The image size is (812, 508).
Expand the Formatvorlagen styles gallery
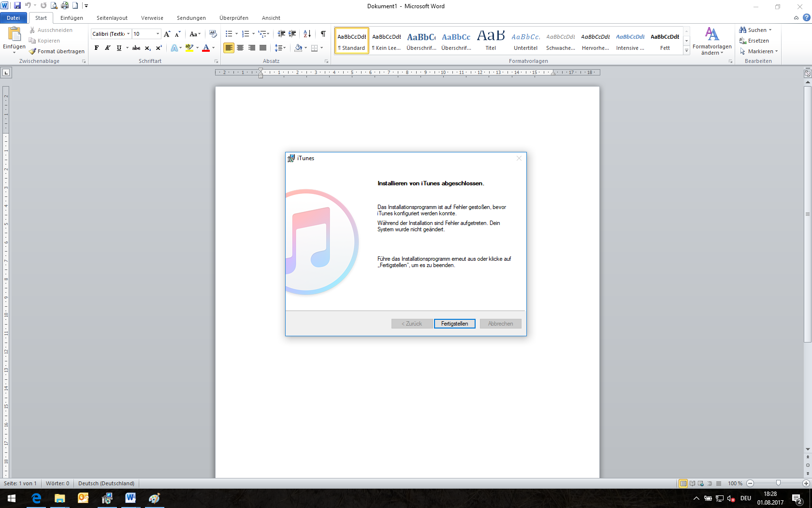686,51
